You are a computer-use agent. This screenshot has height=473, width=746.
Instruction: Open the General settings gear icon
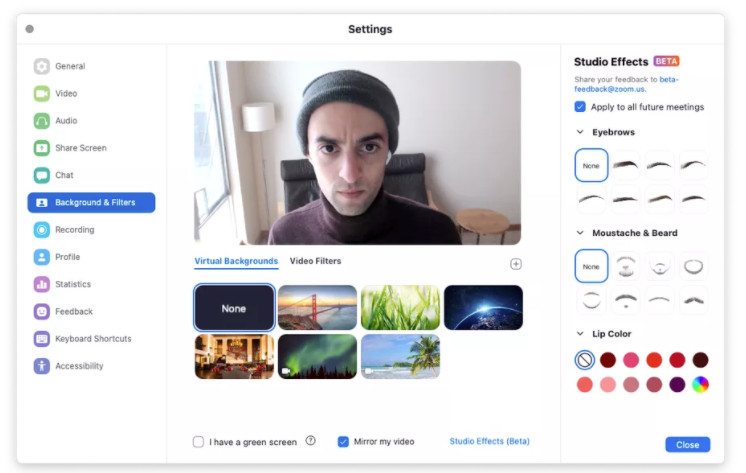click(x=42, y=66)
